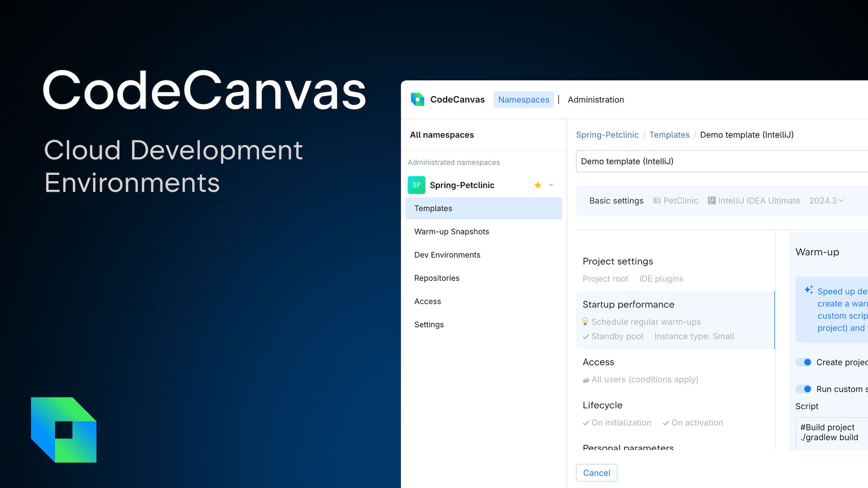Click the CodeCanvas cube logo at bottom left
This screenshot has height=488, width=868.
pyautogui.click(x=63, y=429)
